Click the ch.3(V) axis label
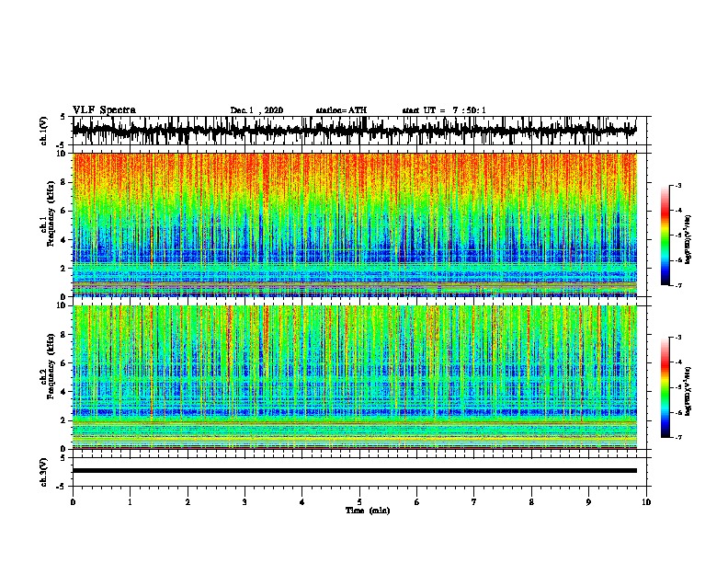728x563 pixels. (x=43, y=472)
